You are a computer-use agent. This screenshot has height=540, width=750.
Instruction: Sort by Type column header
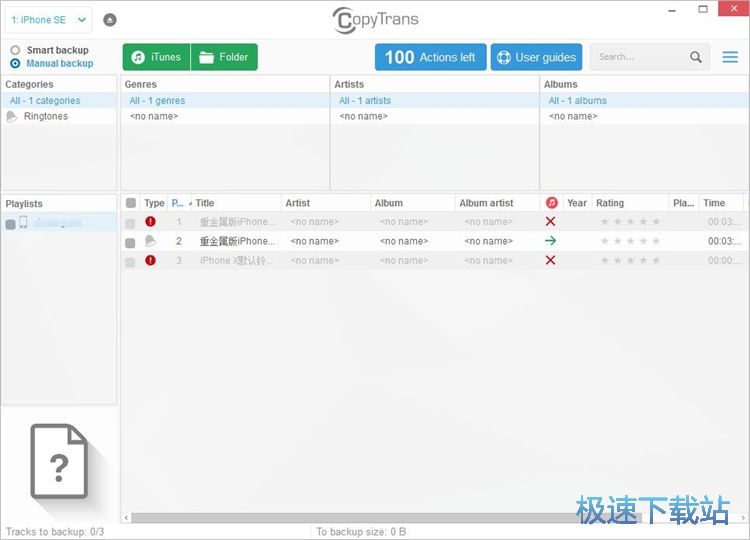(154, 203)
